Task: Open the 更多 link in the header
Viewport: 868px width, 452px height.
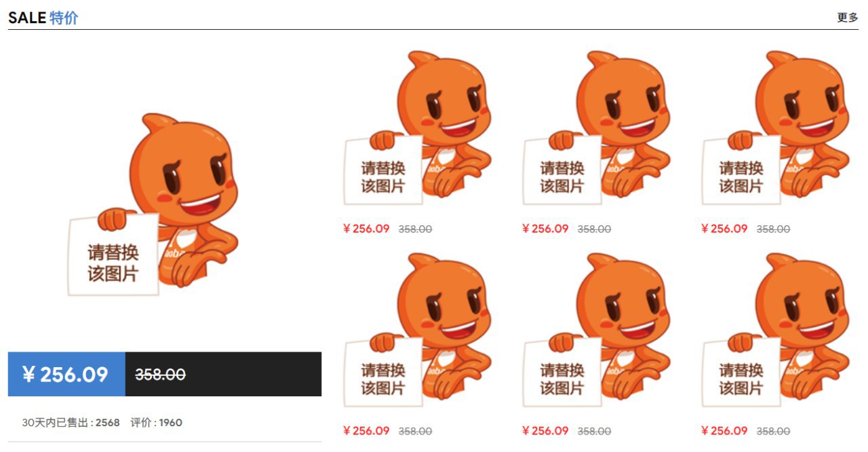Action: pos(848,18)
